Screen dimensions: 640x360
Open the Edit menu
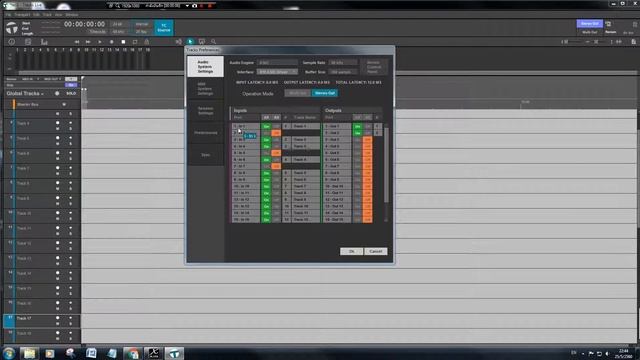[36, 15]
